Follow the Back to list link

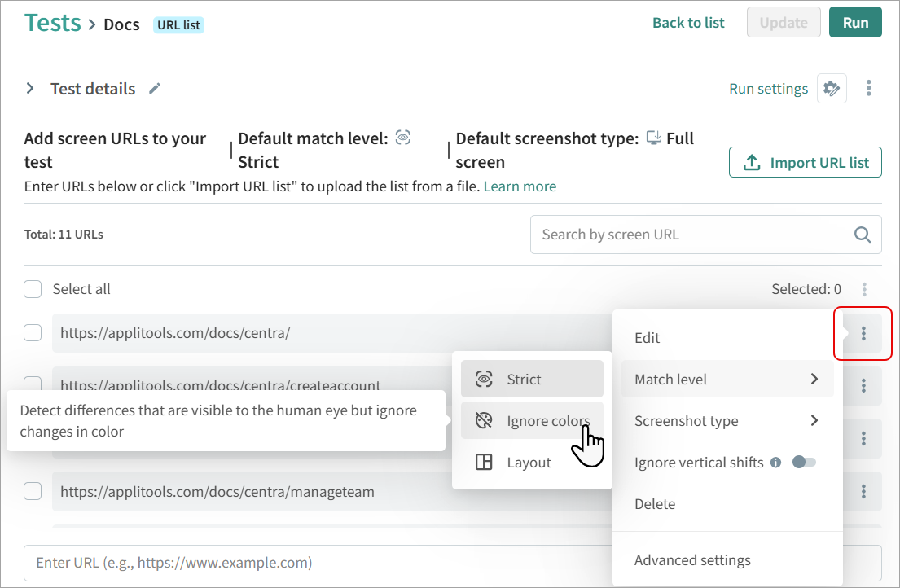tap(688, 23)
